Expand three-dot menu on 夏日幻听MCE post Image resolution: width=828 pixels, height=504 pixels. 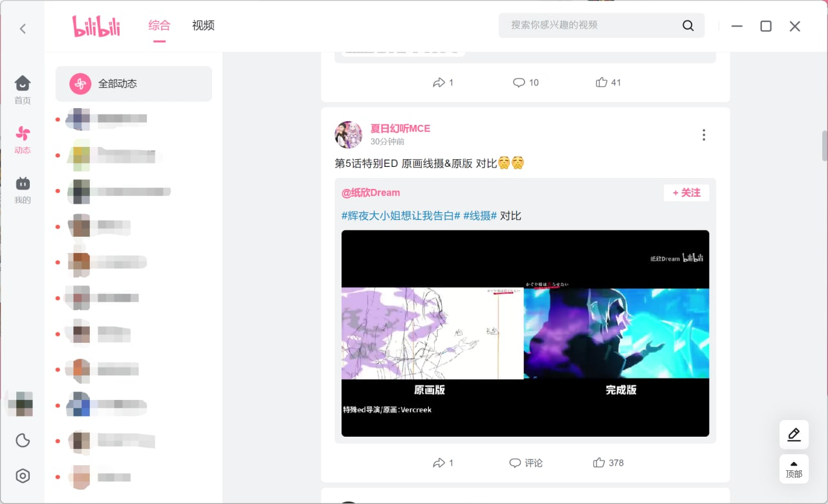tap(703, 135)
